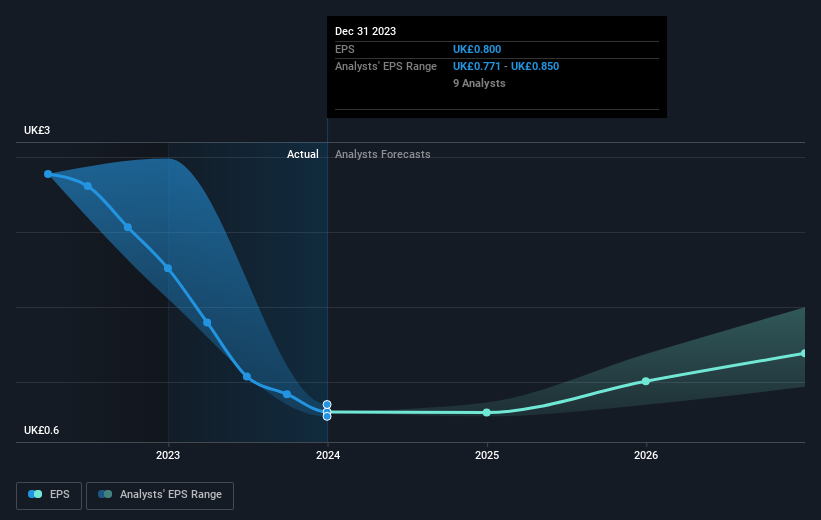
Task: Select the first EPS data point near UK£3
Action: (x=48, y=174)
